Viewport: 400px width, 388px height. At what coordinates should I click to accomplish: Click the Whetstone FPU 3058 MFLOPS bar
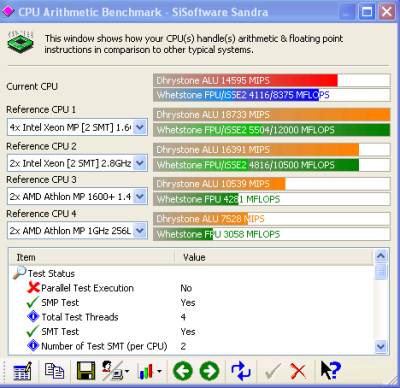272,234
